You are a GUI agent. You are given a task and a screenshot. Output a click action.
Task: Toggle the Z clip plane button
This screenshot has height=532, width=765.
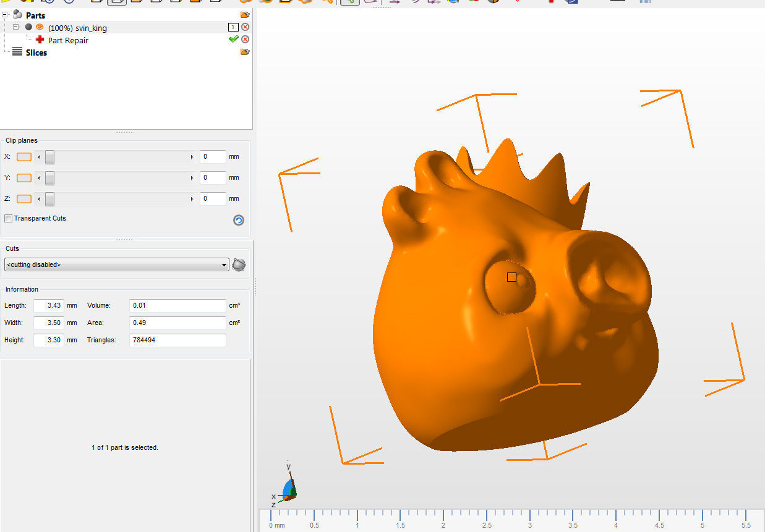(24, 199)
